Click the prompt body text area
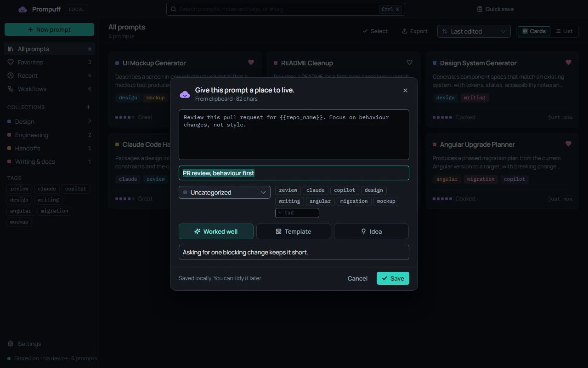Screen dimensions: 588x368 tap(294, 135)
